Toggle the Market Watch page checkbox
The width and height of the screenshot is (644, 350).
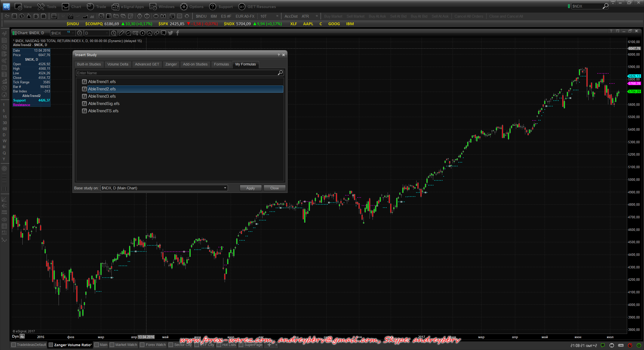[112, 345]
